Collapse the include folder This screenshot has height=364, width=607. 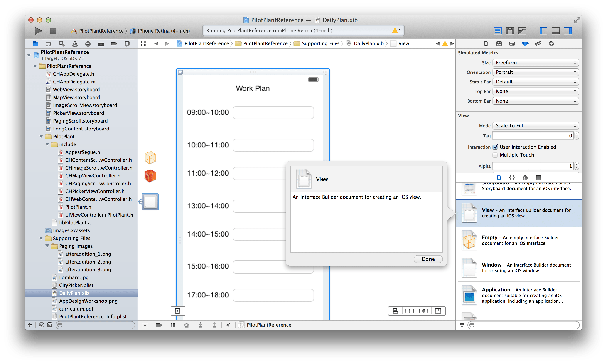click(x=47, y=144)
